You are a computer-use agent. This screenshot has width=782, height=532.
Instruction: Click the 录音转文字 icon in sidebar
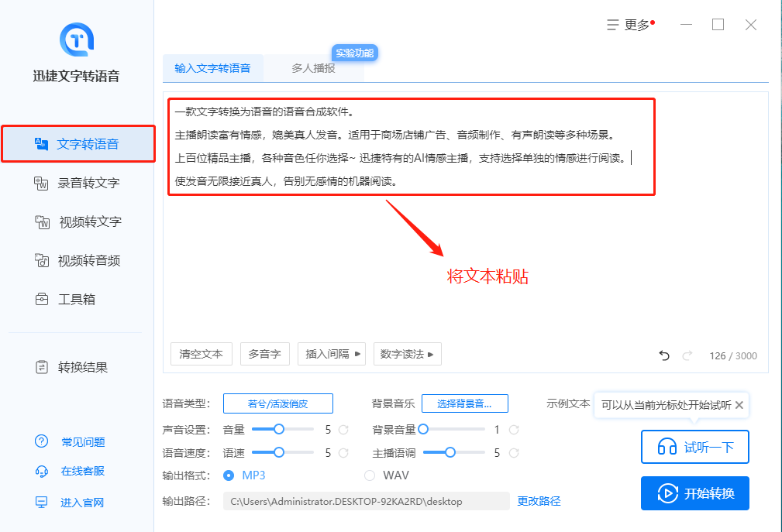(x=41, y=184)
